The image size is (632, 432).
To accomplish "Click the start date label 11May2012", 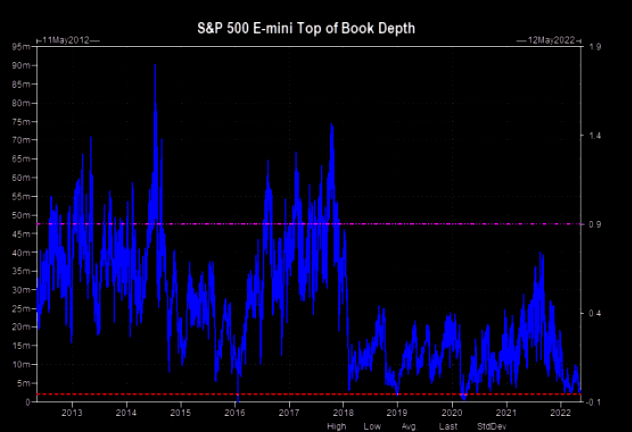I will (x=65, y=40).
